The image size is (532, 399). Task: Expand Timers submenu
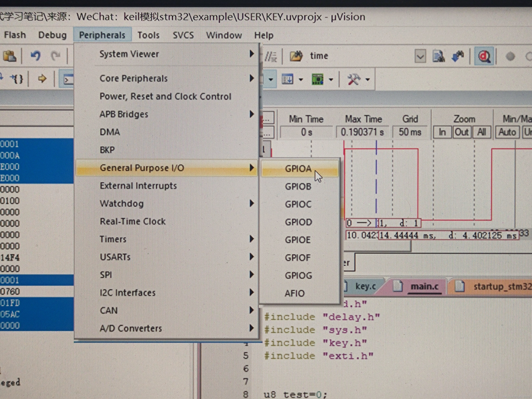(x=166, y=239)
